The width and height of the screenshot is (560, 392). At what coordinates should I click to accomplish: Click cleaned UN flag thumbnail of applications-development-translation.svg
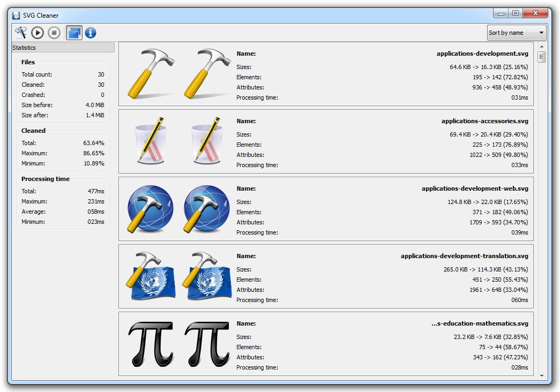(x=207, y=276)
